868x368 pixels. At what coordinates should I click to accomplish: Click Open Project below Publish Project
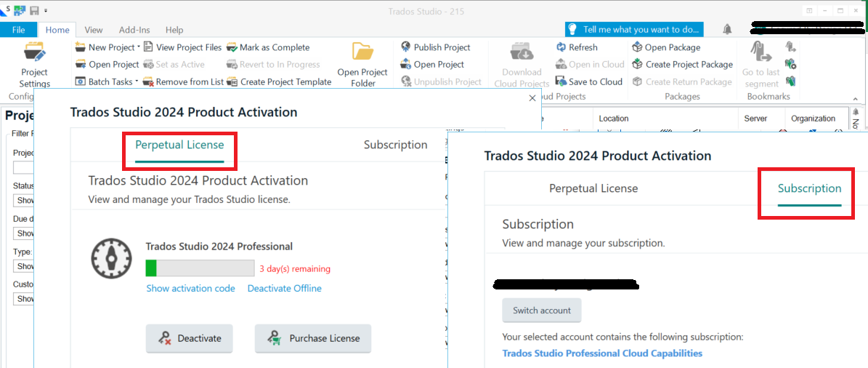(433, 64)
